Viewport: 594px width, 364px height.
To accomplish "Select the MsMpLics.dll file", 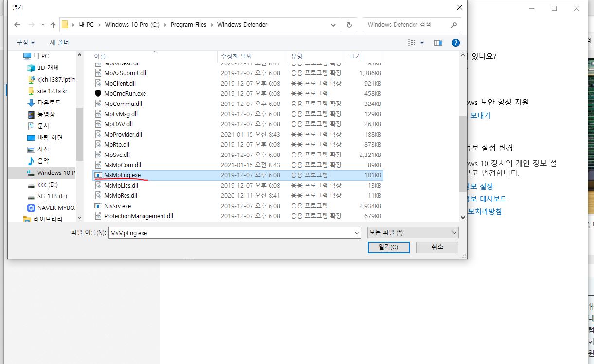I will (238, 185).
